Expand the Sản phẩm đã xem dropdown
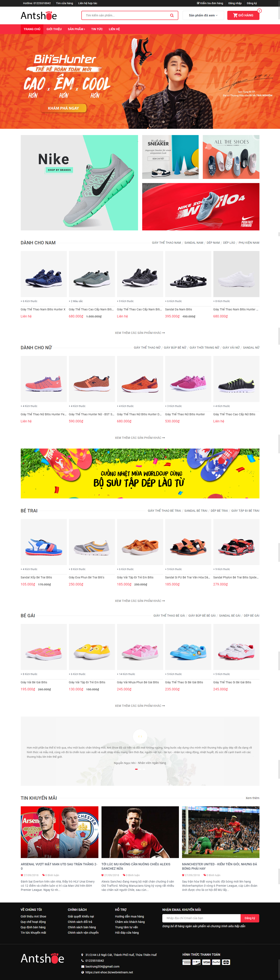The width and height of the screenshot is (280, 980). pos(203,16)
